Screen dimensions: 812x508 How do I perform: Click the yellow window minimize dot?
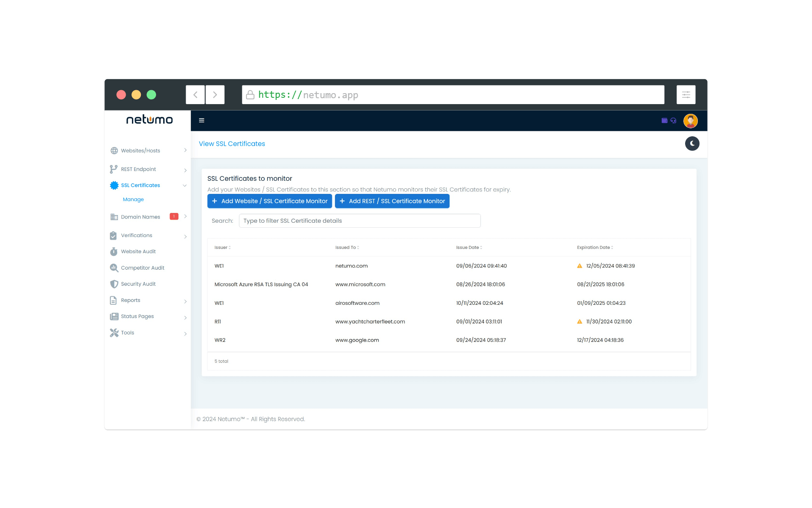tap(136, 95)
